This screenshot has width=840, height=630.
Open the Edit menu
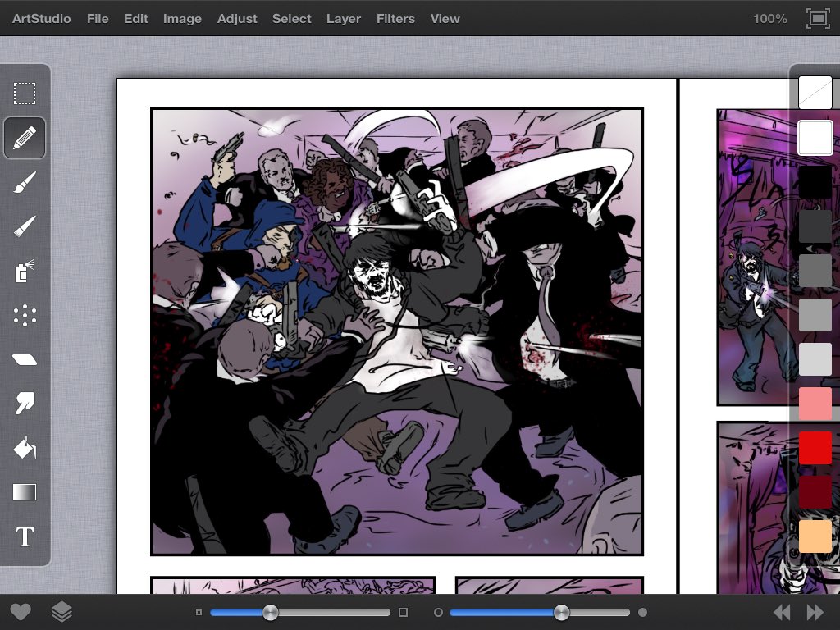pyautogui.click(x=135, y=19)
